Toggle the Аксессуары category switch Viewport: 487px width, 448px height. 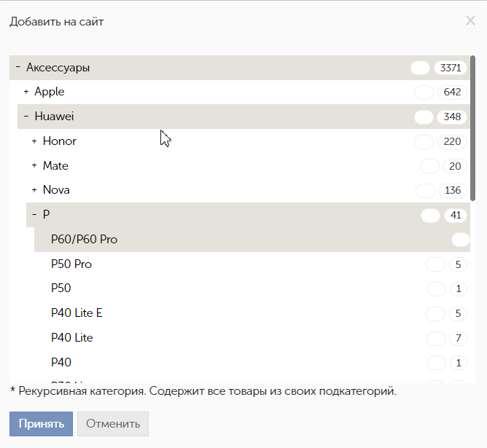(420, 68)
